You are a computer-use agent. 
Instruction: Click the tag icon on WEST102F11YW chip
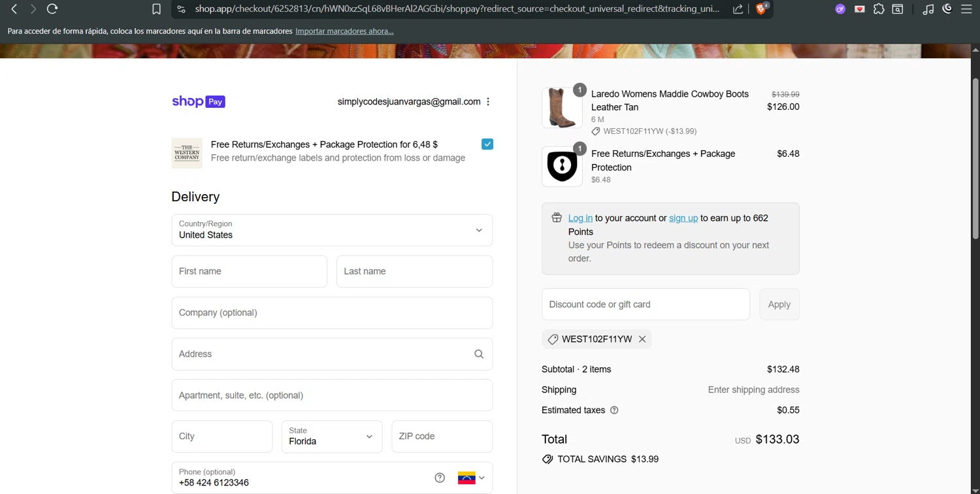[x=553, y=339]
